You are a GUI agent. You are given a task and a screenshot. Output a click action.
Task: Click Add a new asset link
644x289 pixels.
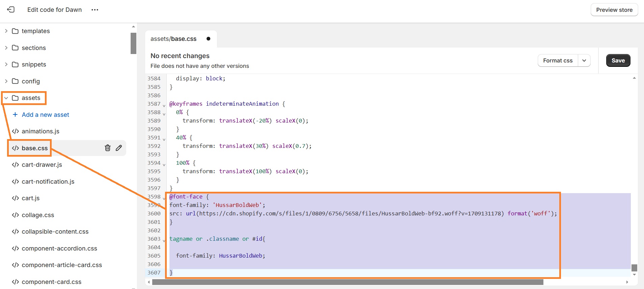pos(46,115)
